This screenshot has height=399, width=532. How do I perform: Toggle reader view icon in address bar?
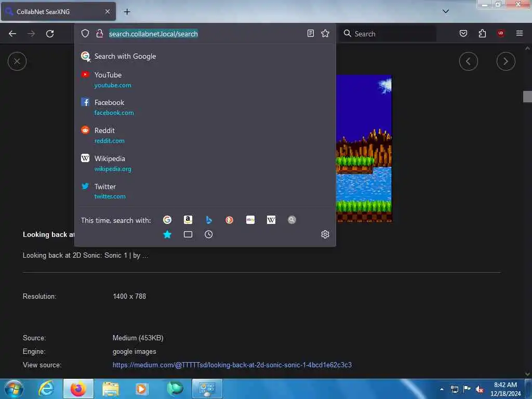coord(311,33)
